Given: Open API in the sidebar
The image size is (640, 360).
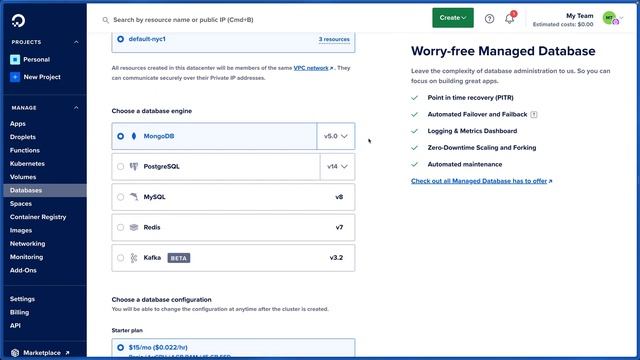Looking at the screenshot, I should 15,326.
